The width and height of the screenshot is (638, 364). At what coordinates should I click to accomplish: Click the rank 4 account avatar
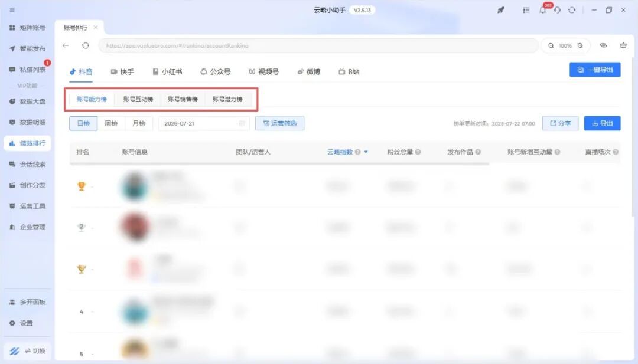tap(135, 311)
